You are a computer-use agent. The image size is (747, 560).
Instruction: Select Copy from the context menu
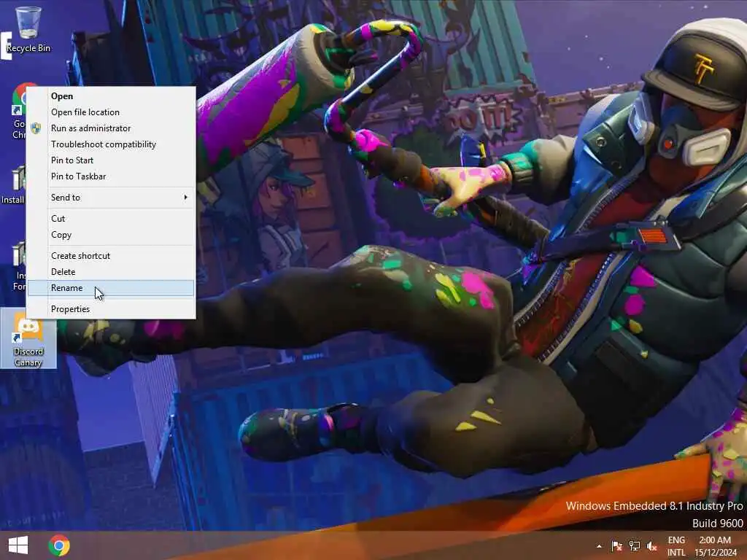(111, 235)
